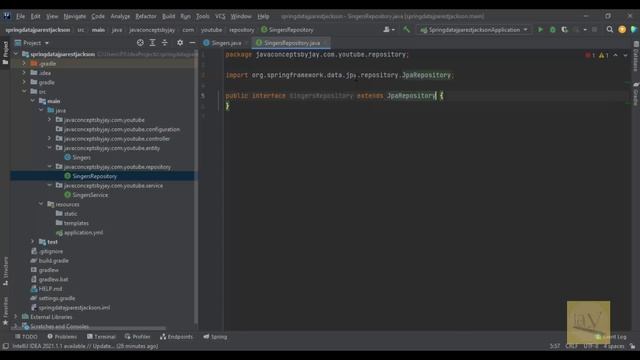640x360 pixels.
Task: Select build.gradle file
Action: click(x=53, y=260)
